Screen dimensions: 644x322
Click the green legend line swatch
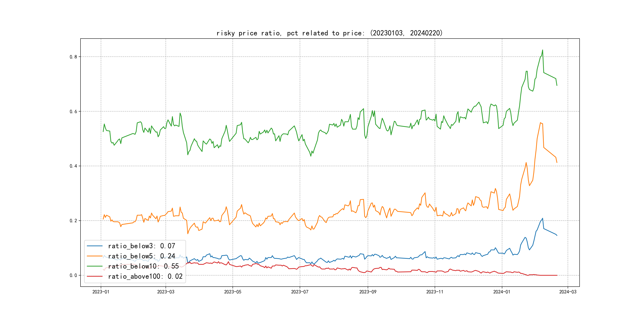94,266
